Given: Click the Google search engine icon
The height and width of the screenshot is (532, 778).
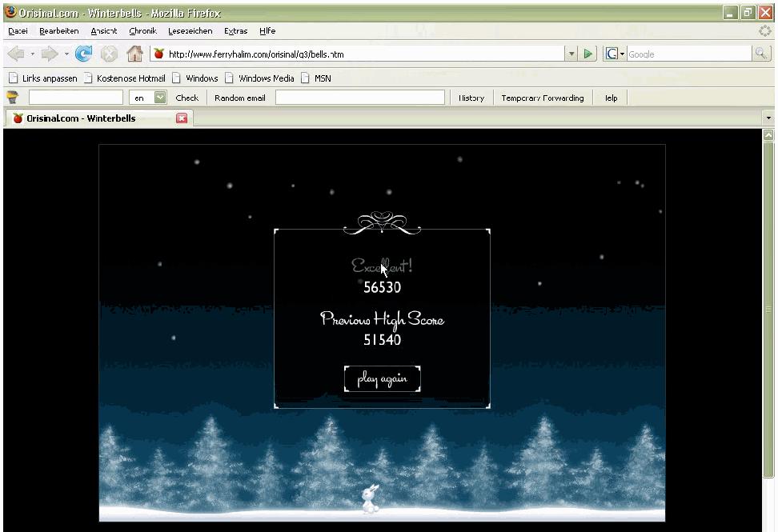Looking at the screenshot, I should pyautogui.click(x=612, y=54).
